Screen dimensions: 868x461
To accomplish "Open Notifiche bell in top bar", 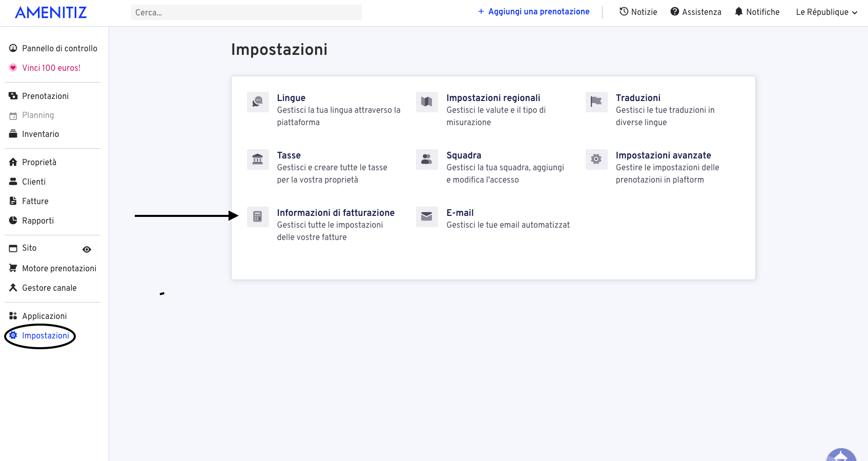I will click(x=757, y=12).
